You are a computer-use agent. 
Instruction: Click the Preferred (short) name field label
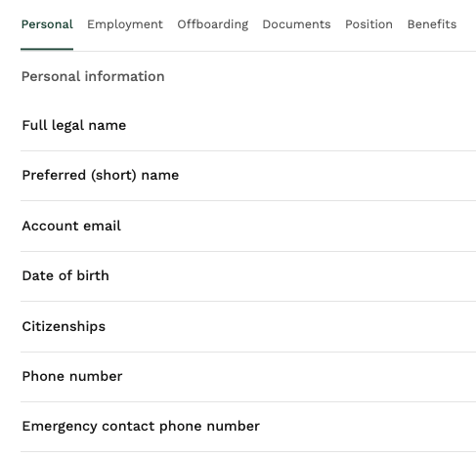(101, 176)
